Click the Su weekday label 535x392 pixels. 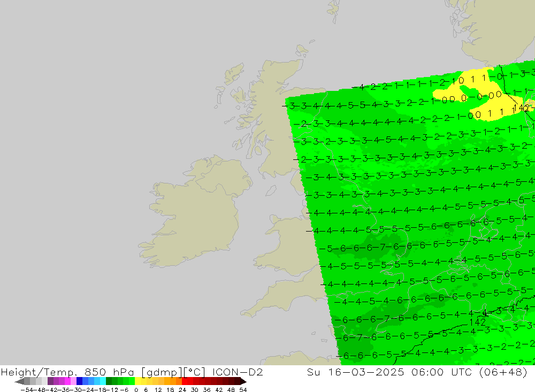(314, 372)
